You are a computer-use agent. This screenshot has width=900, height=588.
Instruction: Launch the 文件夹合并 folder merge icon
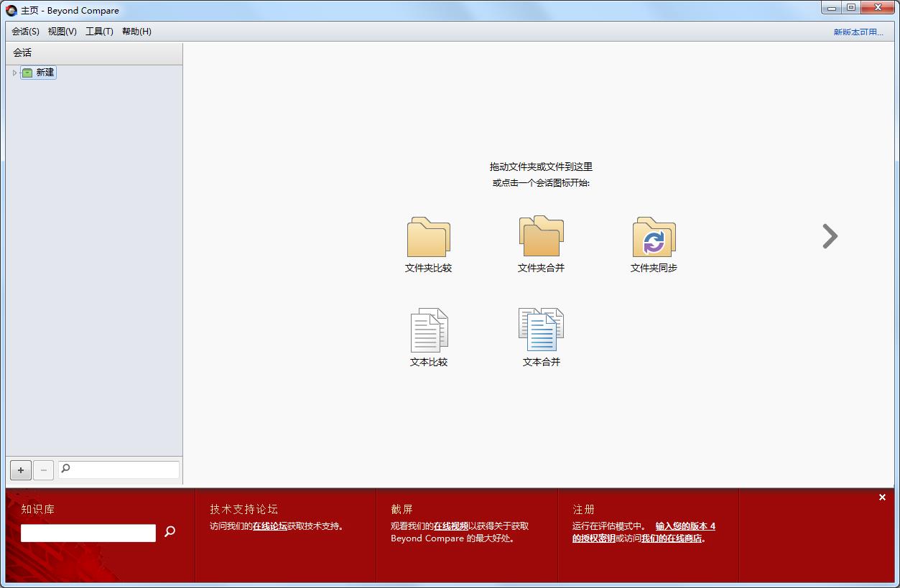point(542,236)
